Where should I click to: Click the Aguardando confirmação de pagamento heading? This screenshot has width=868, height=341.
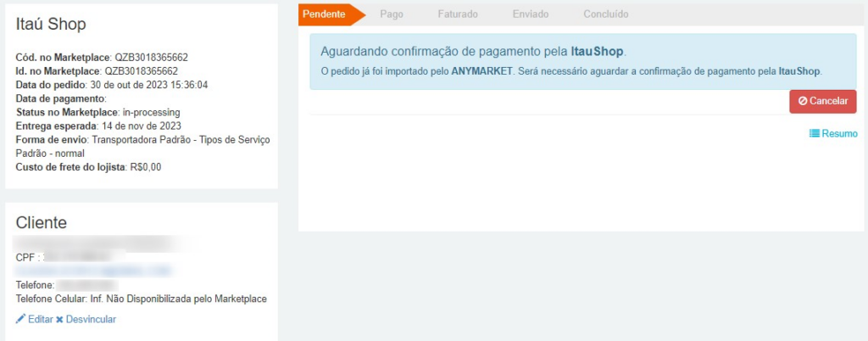click(473, 52)
